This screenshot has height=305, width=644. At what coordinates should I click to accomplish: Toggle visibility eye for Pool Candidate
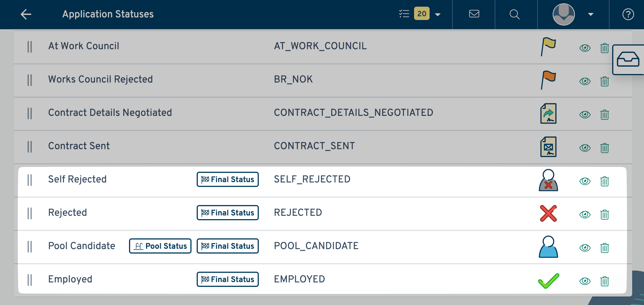pyautogui.click(x=584, y=248)
